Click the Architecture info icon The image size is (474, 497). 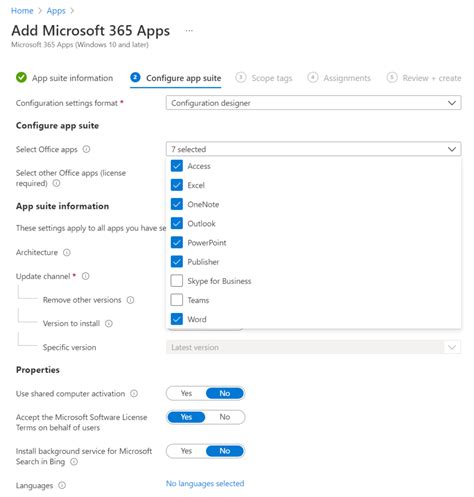point(67,253)
